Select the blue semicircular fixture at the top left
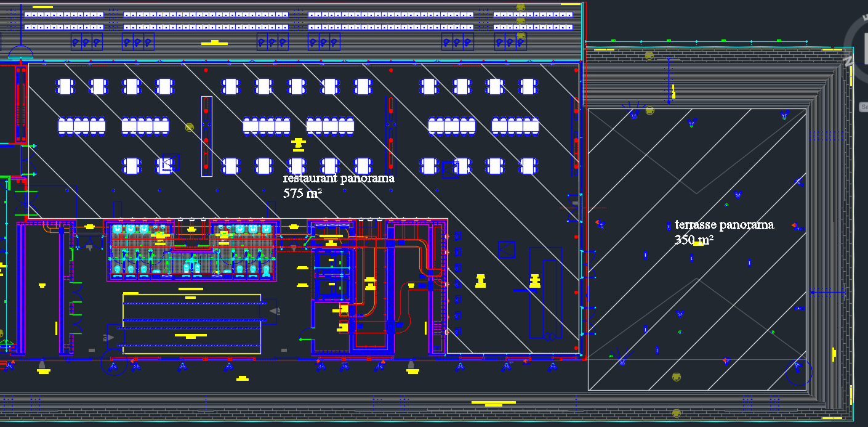Image resolution: width=868 pixels, height=427 pixels. coord(20,52)
